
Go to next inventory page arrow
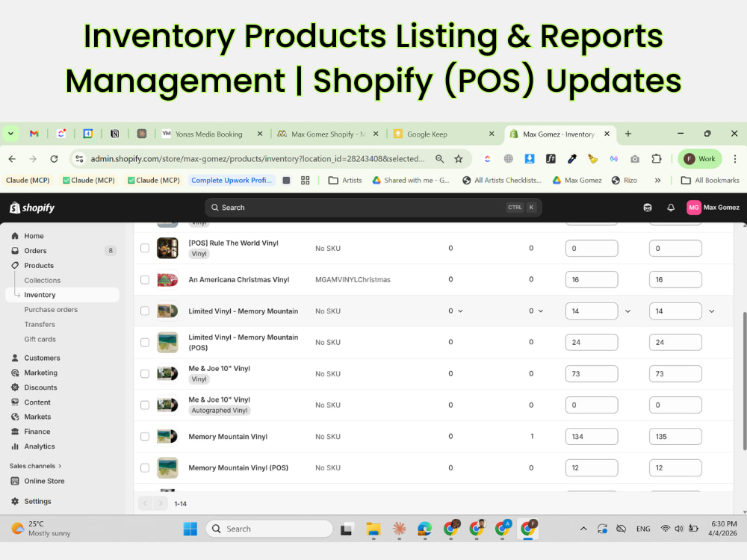[x=161, y=503]
